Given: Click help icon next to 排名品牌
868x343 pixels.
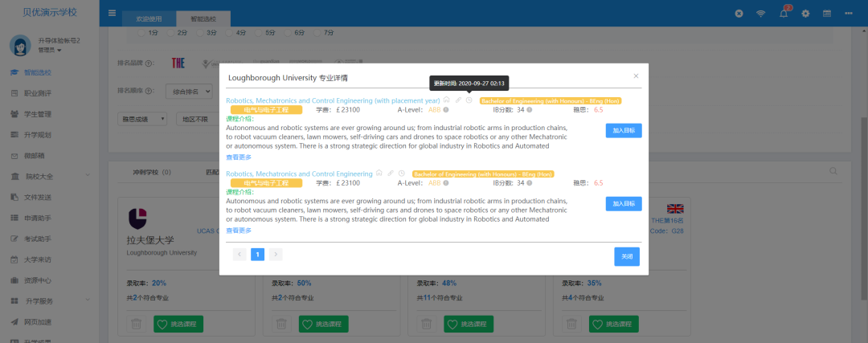Looking at the screenshot, I should [x=149, y=63].
